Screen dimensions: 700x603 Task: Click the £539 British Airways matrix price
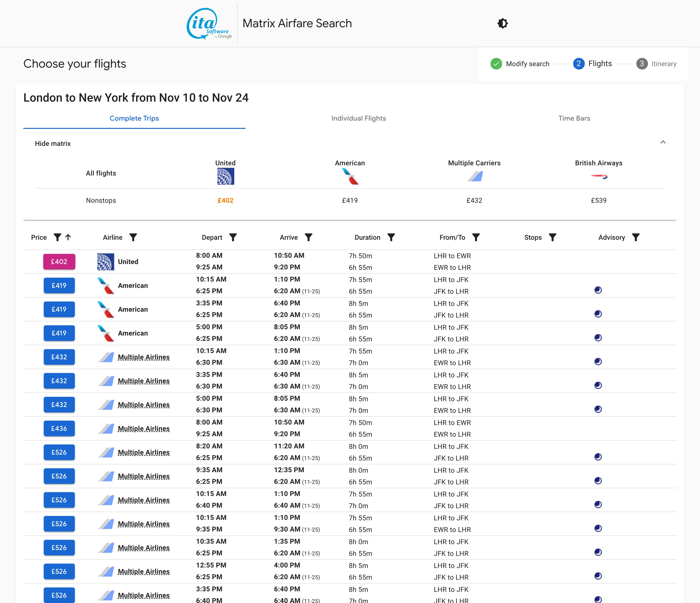[x=599, y=200]
